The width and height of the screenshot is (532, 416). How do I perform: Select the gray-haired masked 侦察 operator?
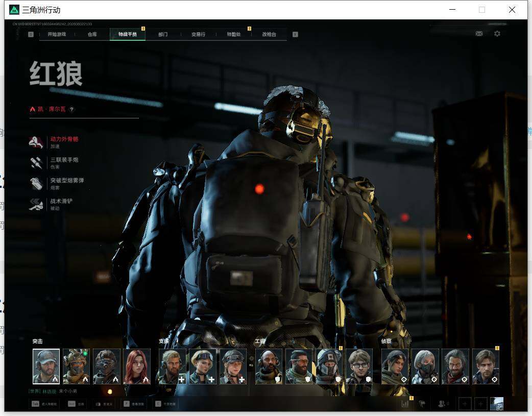pos(425,366)
